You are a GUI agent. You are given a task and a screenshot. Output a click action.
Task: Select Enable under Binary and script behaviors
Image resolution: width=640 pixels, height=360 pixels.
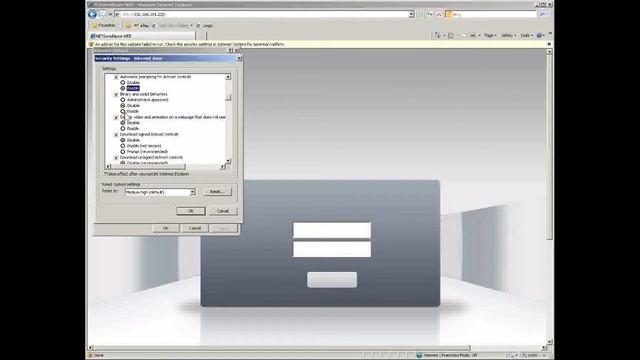pos(122,111)
